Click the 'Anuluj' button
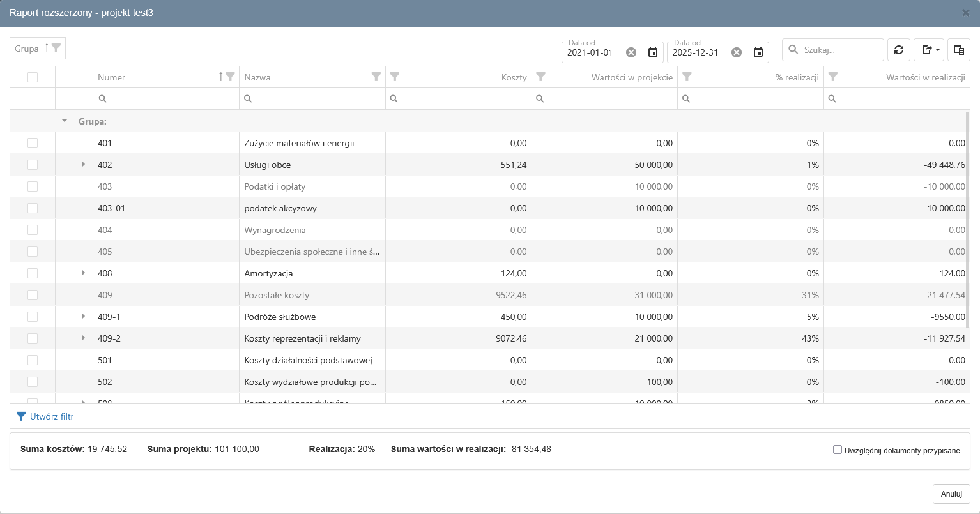 951,494
